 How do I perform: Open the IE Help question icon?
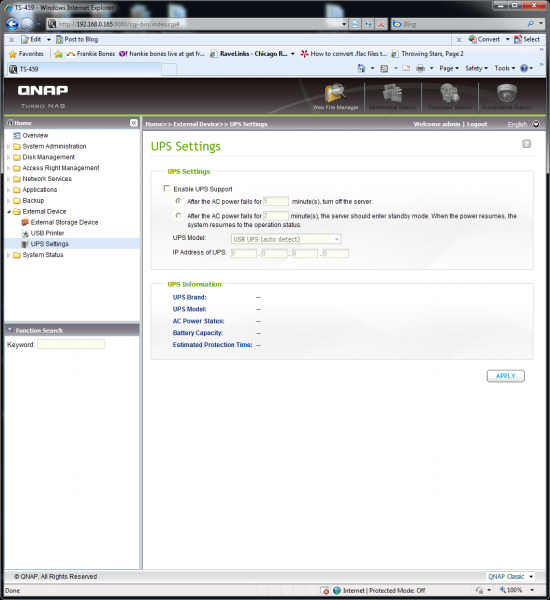[524, 68]
